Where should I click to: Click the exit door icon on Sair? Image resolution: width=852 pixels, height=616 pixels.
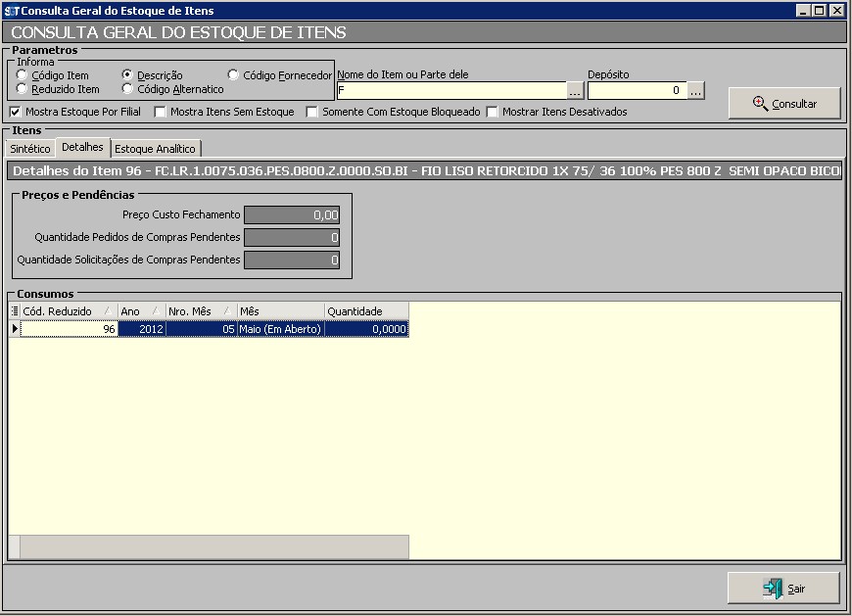tap(773, 589)
